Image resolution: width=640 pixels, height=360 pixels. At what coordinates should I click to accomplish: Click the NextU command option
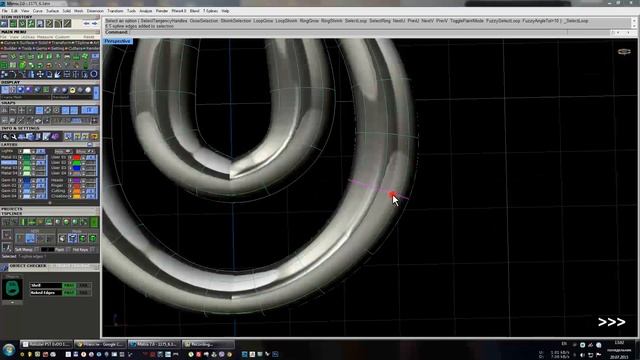click(399, 21)
